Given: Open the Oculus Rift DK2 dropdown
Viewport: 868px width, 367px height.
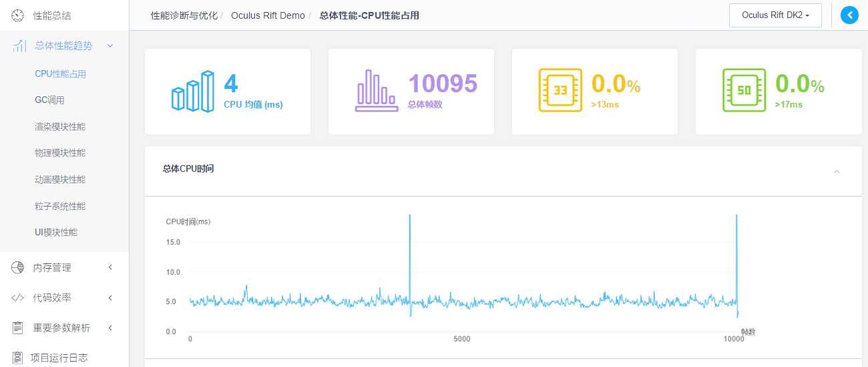Looking at the screenshot, I should point(775,15).
